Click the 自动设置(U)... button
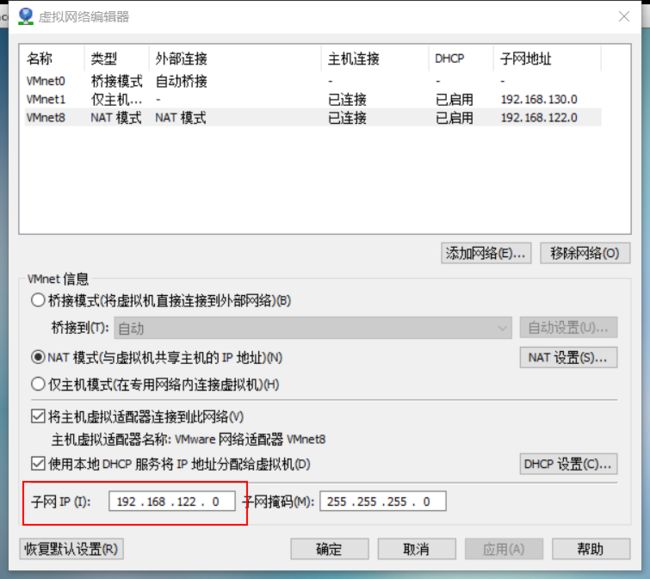650x579 pixels. (x=568, y=327)
